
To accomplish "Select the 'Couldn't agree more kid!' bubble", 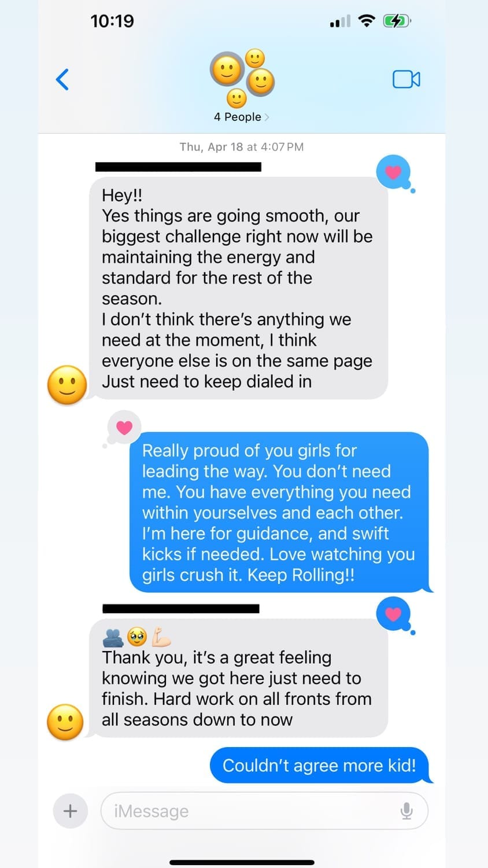I will [321, 765].
